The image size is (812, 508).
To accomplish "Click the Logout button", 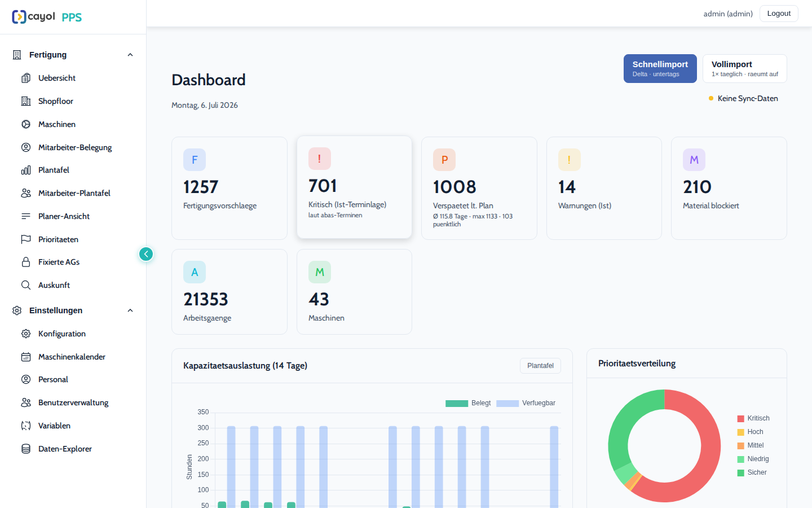I will coord(779,14).
